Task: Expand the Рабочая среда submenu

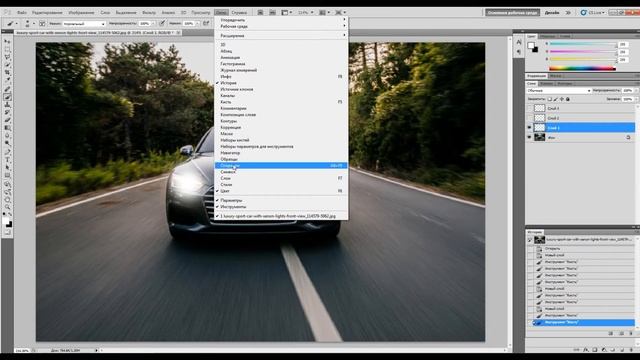Action: tap(281, 27)
